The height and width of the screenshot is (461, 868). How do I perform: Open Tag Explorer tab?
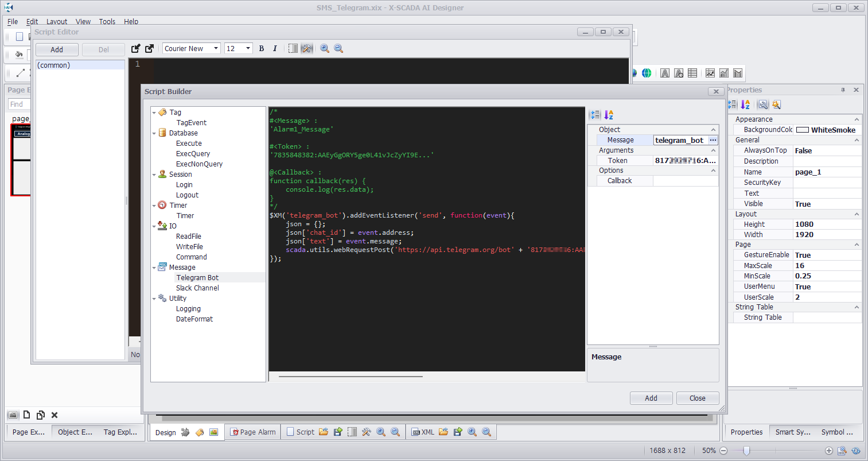coord(120,432)
